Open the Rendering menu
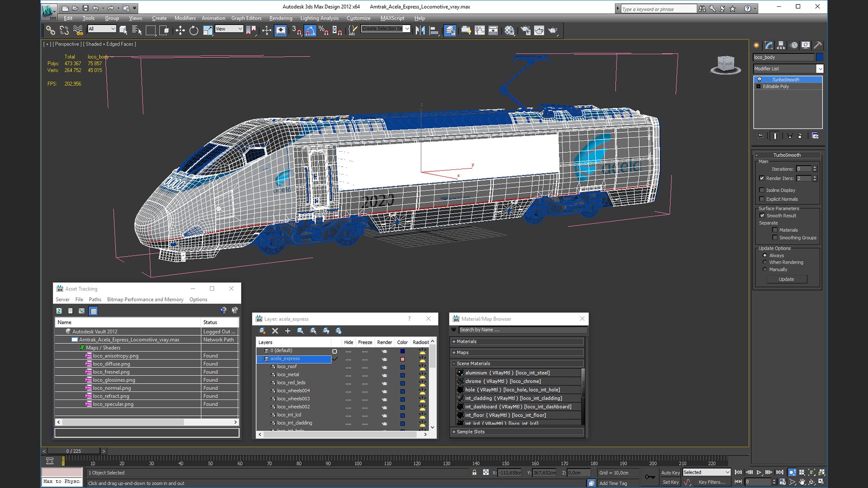 coord(281,18)
